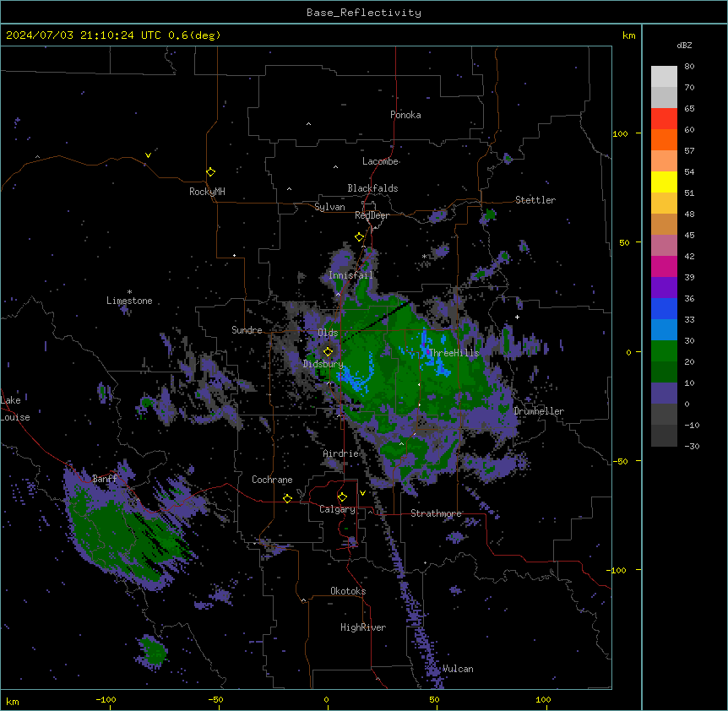This screenshot has width=728, height=711.
Task: Click the Sundre city label
Action: coord(247,330)
